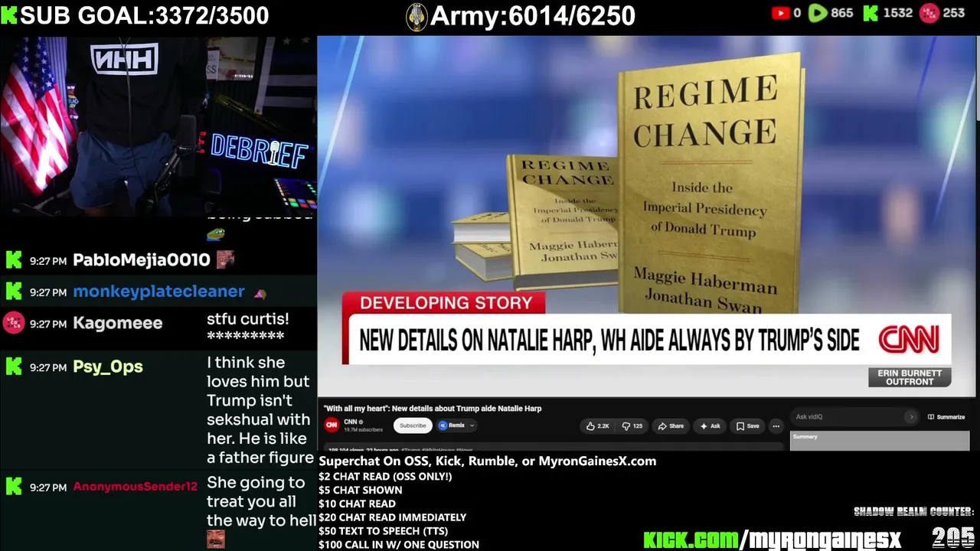Open the Summary panel thumbnail
Image resolution: width=980 pixels, height=551 pixels.
point(880,441)
